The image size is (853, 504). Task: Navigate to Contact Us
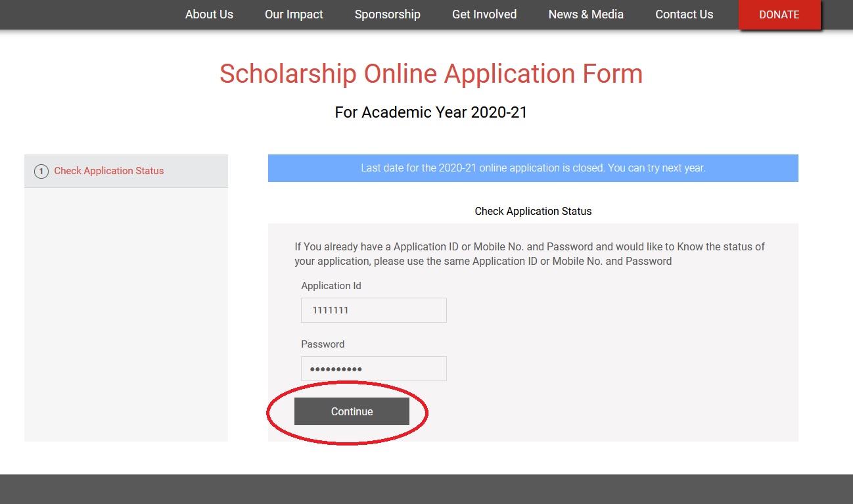684,14
